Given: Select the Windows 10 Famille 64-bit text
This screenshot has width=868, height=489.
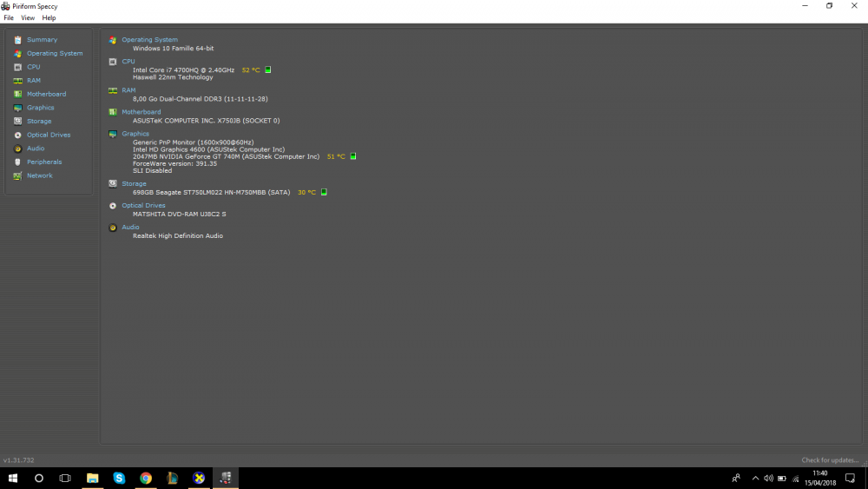Looking at the screenshot, I should 174,48.
